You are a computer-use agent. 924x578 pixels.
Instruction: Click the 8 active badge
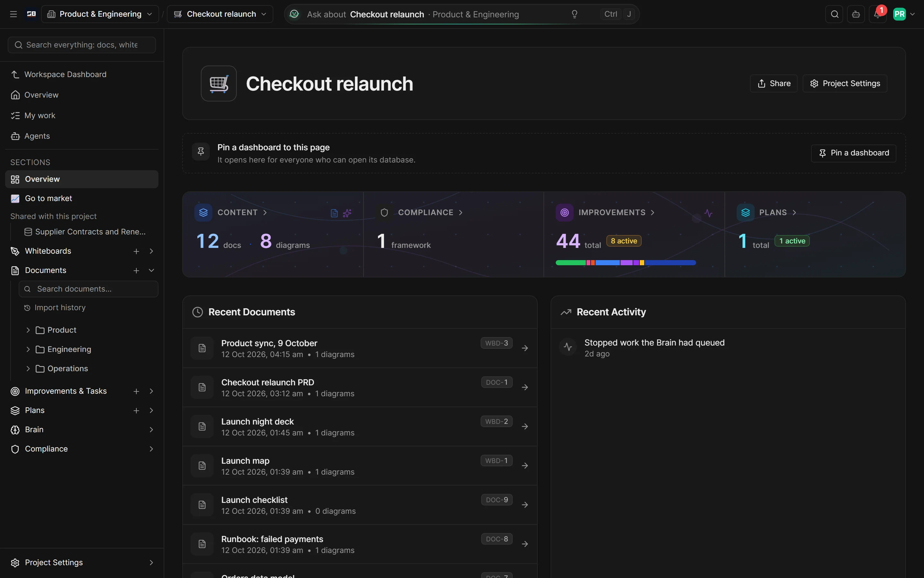coord(623,241)
